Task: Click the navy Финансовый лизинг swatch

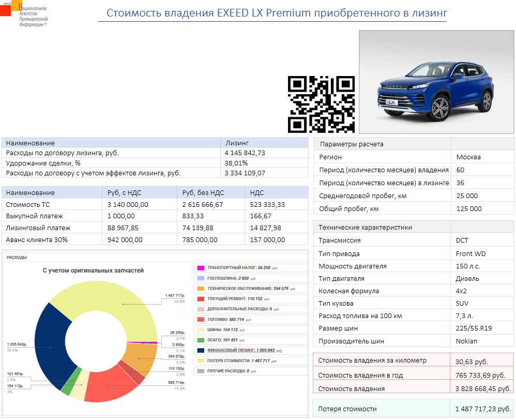Action: (201, 350)
